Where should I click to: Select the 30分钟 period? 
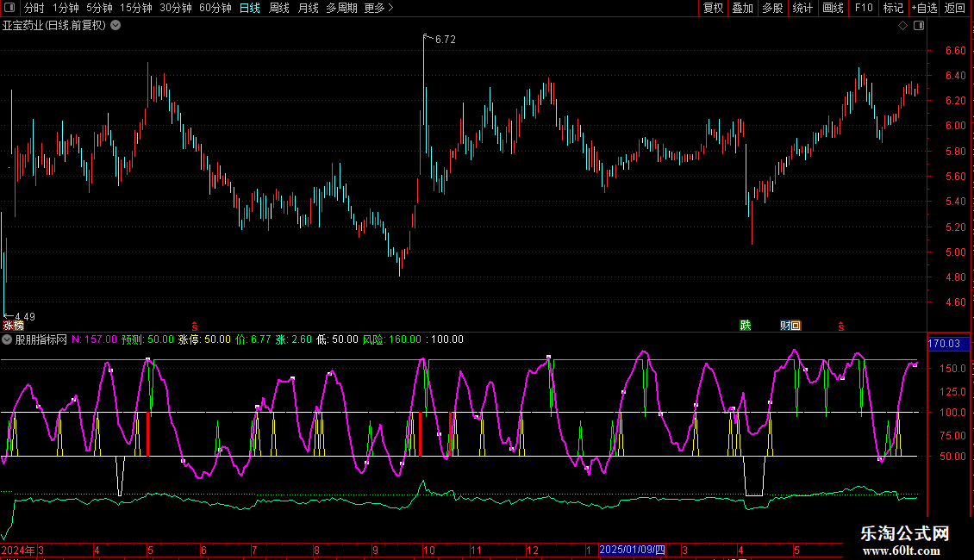175,8
